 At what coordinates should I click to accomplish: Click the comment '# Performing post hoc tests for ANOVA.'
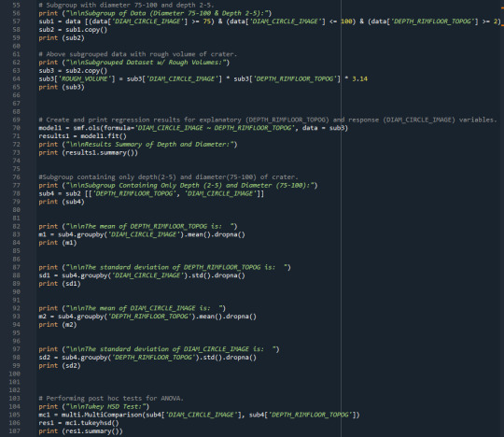click(x=111, y=399)
